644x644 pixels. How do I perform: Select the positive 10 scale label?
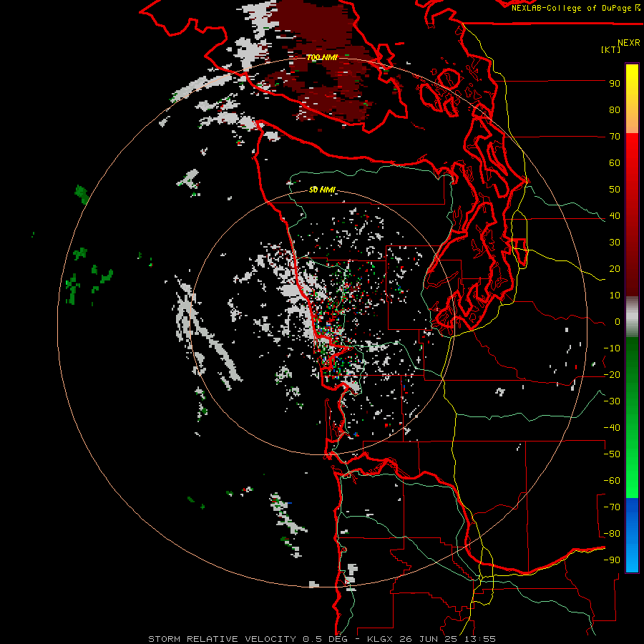(x=615, y=296)
